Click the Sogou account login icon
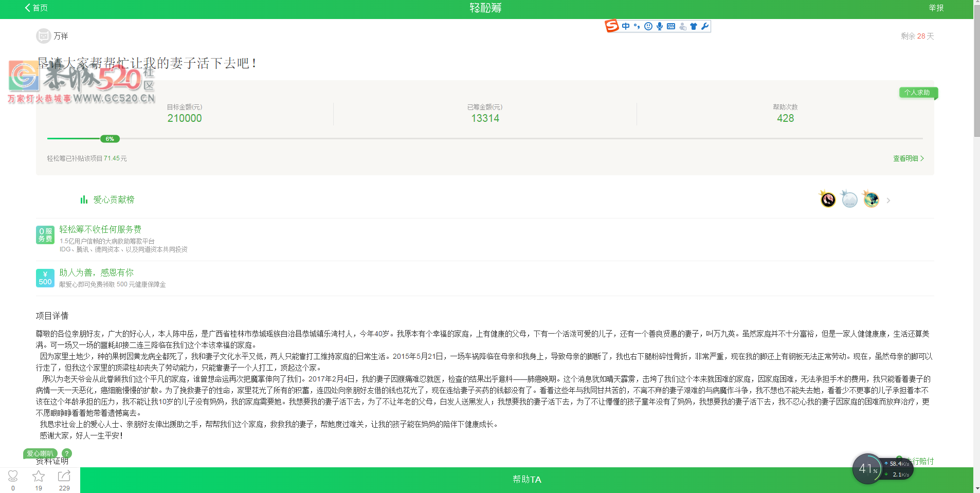Image resolution: width=980 pixels, height=493 pixels. coord(682,26)
